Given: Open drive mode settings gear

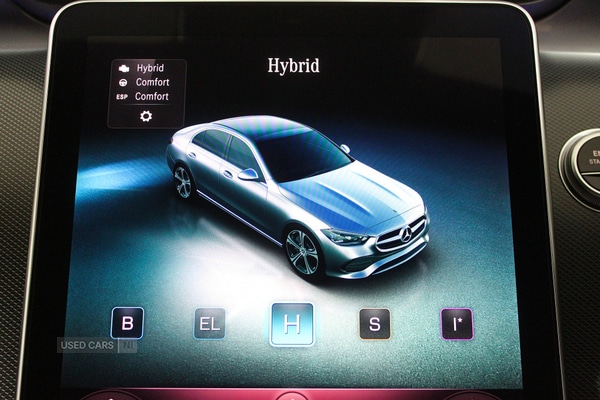Looking at the screenshot, I should tap(146, 116).
